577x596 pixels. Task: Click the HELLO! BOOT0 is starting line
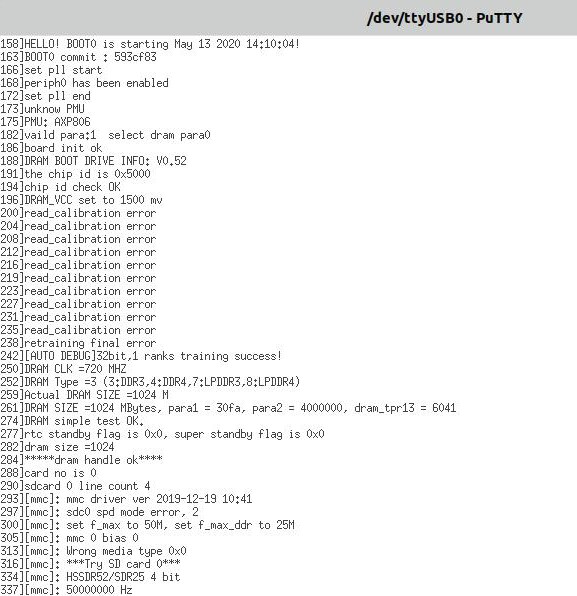pyautogui.click(x=150, y=44)
